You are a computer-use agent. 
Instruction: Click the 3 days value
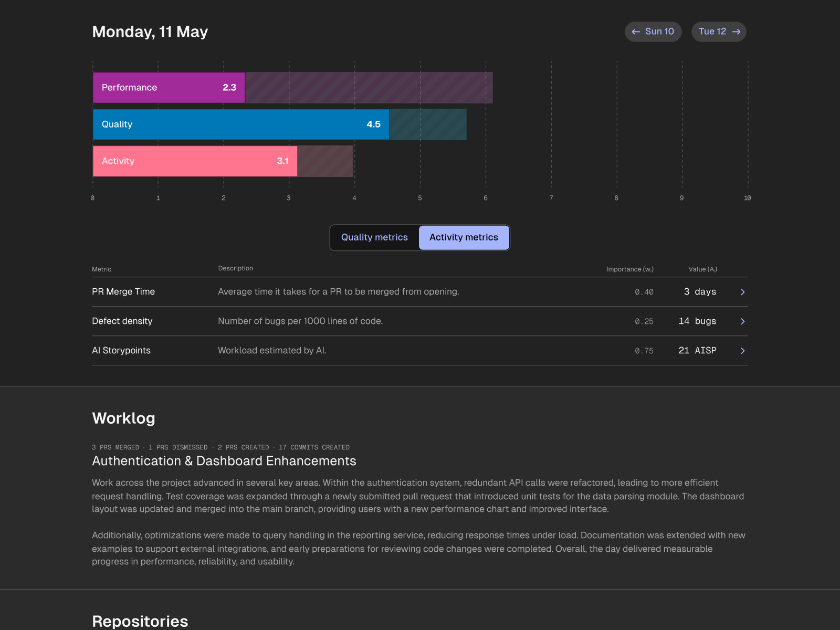click(x=700, y=291)
